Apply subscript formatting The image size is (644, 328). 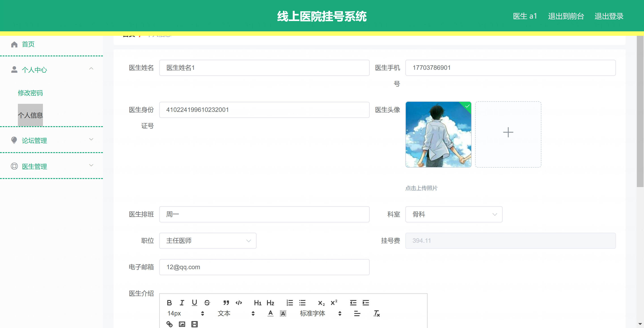[321, 303]
